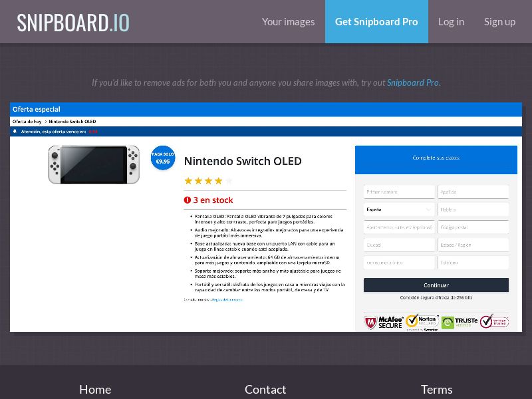Click the 'Oferta de hoy' breadcrumb
532x399 pixels.
pos(27,122)
